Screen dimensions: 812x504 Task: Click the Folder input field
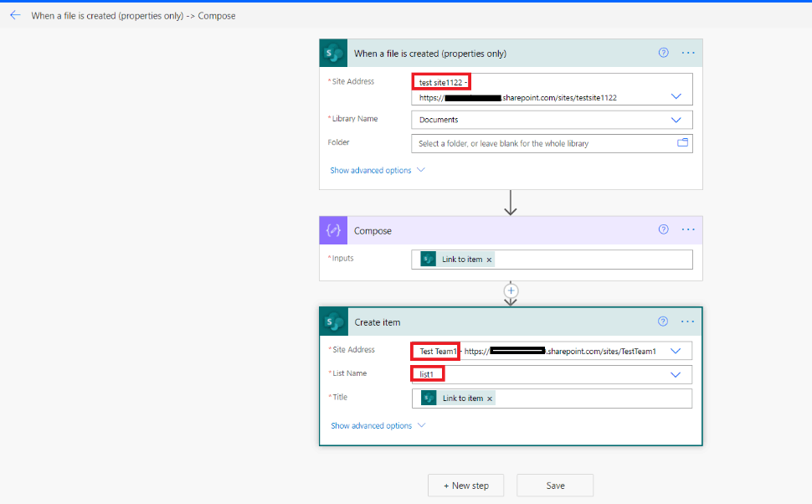552,143
